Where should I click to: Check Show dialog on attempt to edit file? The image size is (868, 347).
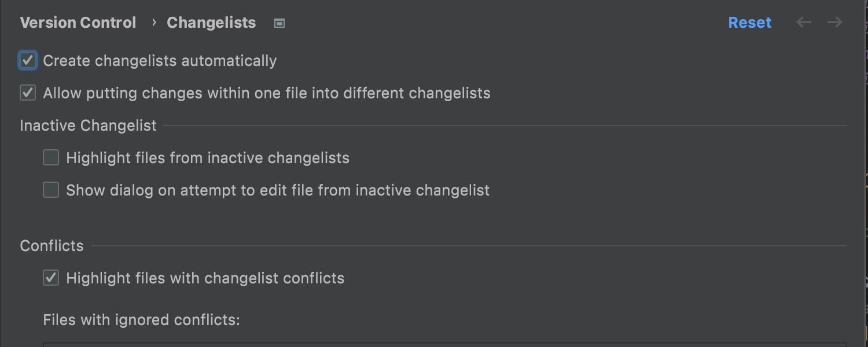[x=51, y=190]
